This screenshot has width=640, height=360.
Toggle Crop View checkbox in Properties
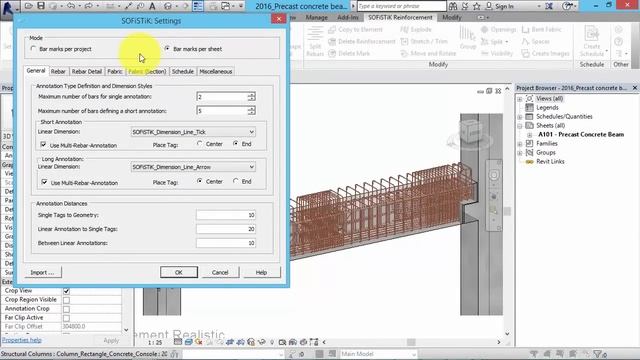66,291
